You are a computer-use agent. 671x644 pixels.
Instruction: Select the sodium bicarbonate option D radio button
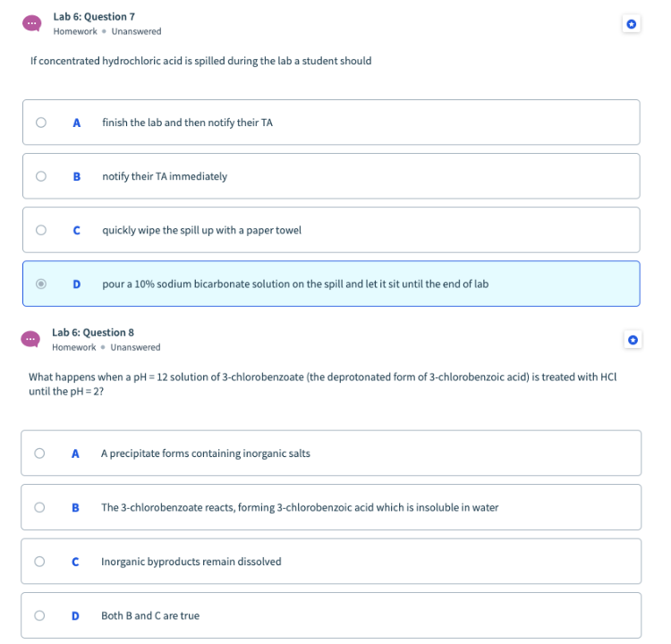[x=41, y=284]
